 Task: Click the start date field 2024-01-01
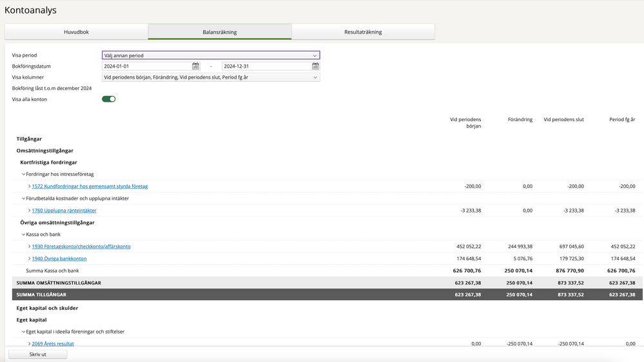click(146, 66)
